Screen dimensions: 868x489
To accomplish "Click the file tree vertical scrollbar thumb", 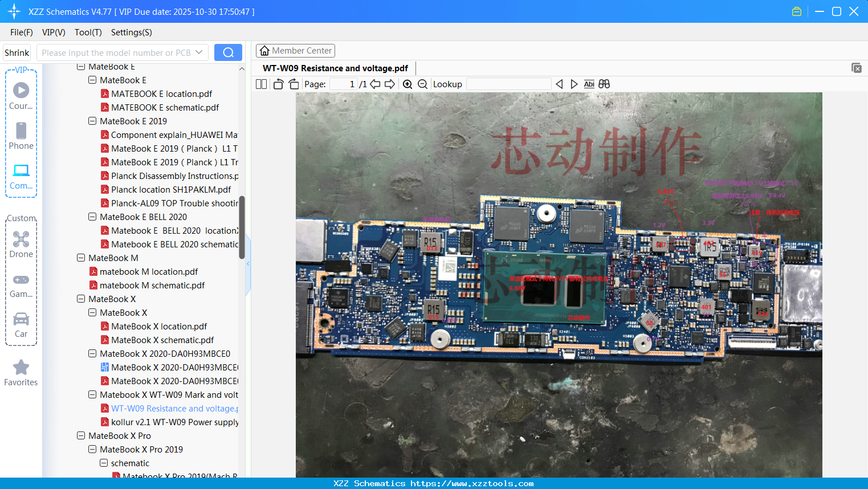I will click(x=242, y=227).
